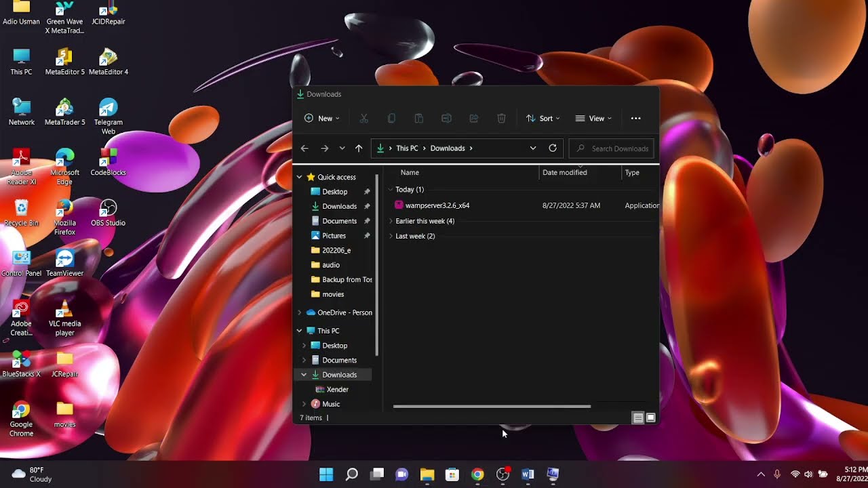Open Windows Start button
This screenshot has height=488, width=868.
pyautogui.click(x=326, y=474)
